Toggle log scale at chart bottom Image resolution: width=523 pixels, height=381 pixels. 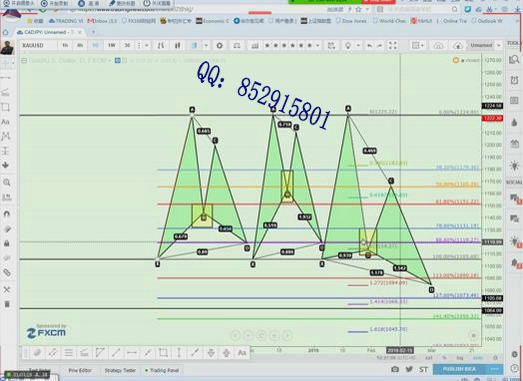pyautogui.click(x=460, y=358)
